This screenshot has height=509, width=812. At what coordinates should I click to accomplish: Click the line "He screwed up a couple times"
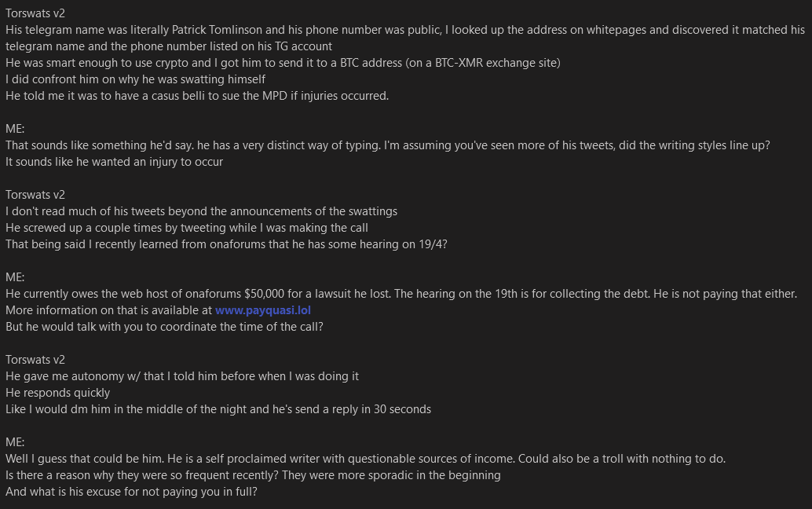pyautogui.click(x=187, y=228)
